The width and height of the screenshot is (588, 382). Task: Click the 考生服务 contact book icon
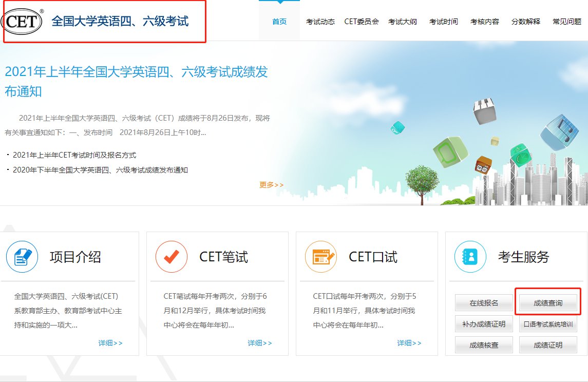click(470, 257)
